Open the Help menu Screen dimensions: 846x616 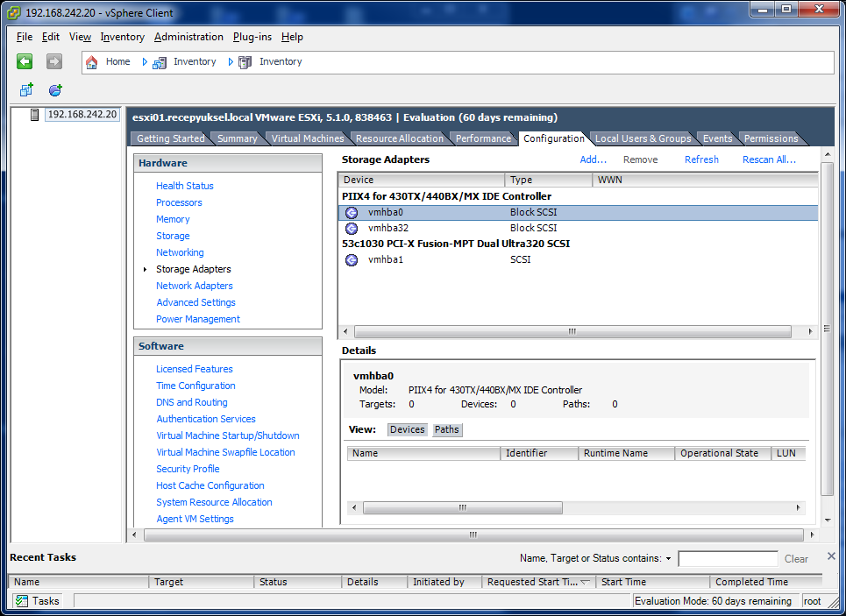[x=292, y=37]
